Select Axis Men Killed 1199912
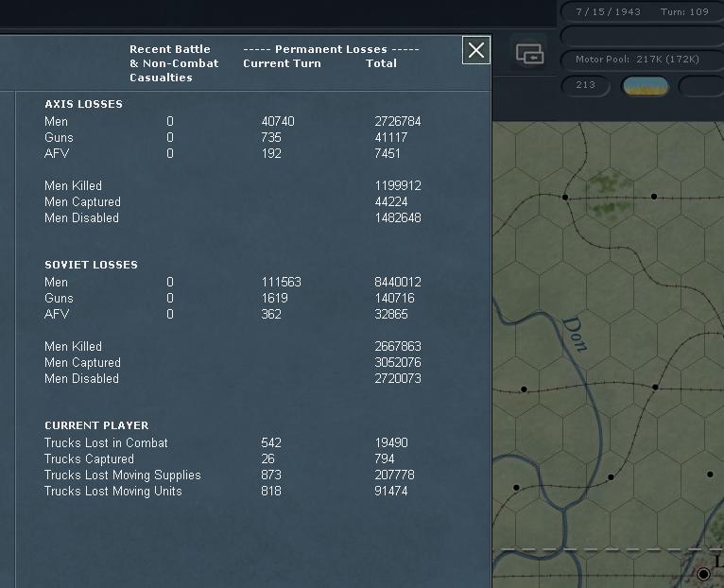 [x=398, y=185]
